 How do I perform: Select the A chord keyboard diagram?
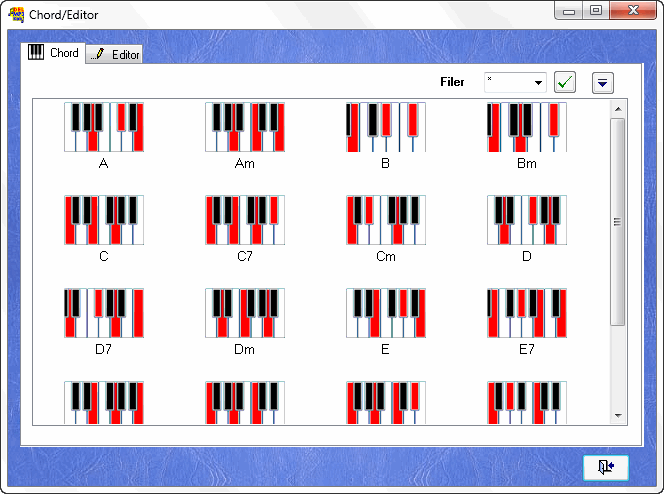104,127
